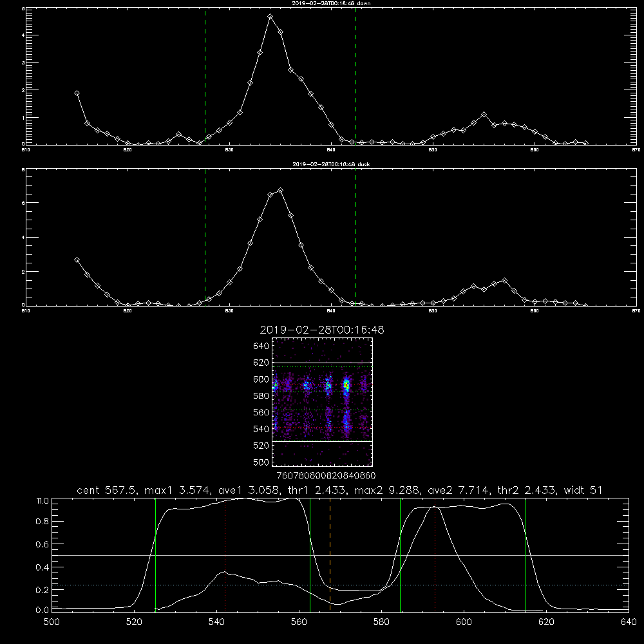Select right green dashed line in dusk plot
The image size is (644, 644).
pos(356,238)
